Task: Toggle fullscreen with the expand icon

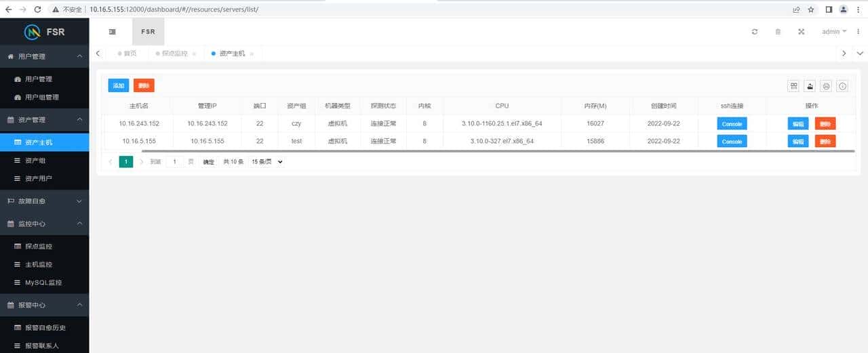Action: pos(801,32)
